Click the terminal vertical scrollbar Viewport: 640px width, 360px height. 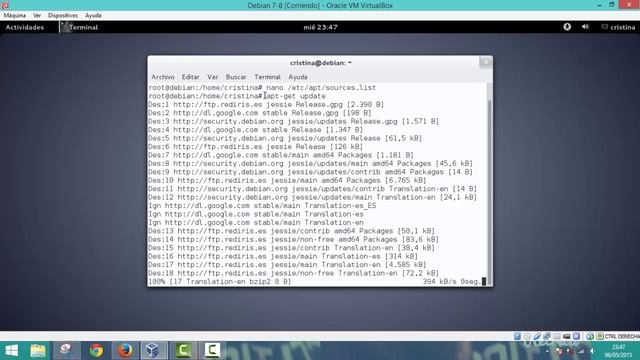click(489, 184)
